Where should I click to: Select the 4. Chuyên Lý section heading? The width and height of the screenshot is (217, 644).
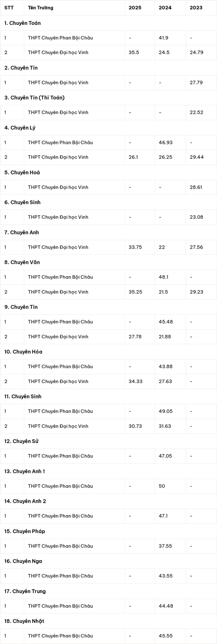tap(20, 127)
